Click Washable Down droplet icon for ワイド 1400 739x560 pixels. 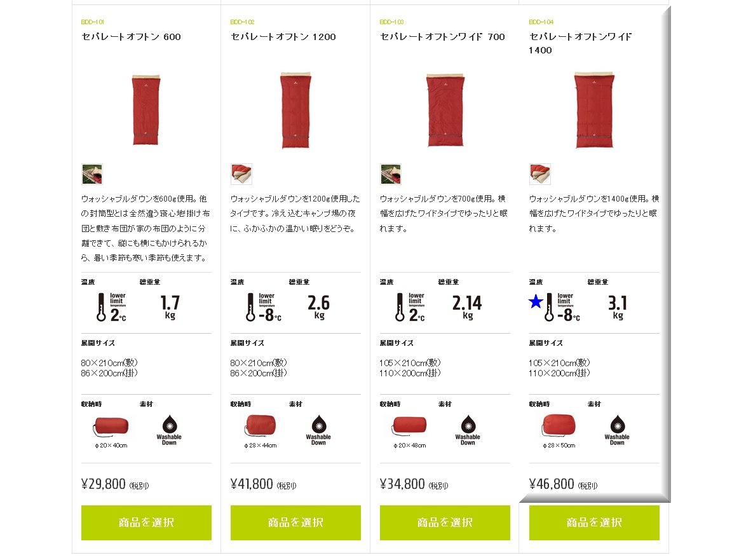tap(618, 425)
